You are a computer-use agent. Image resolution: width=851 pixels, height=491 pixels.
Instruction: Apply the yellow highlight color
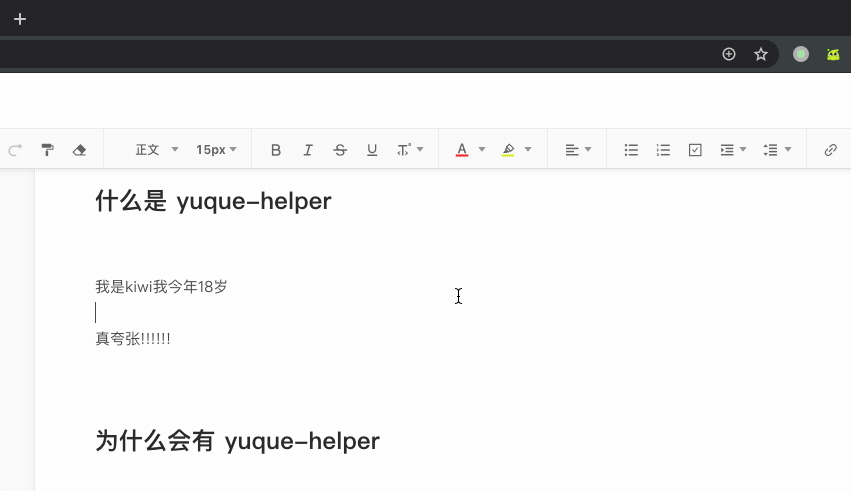[508, 150]
